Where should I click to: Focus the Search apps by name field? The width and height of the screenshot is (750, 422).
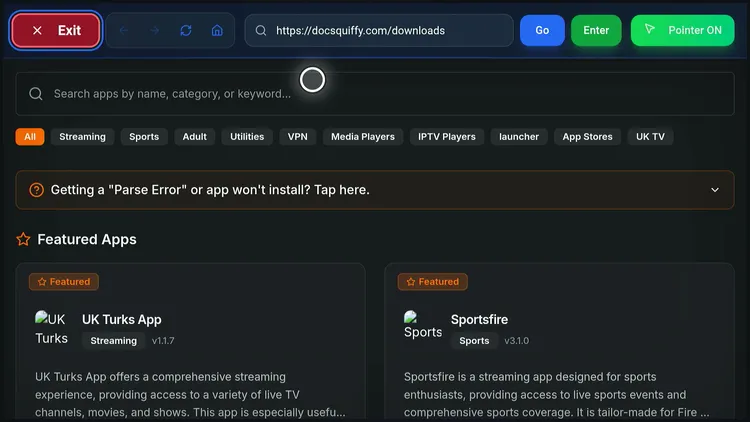375,94
